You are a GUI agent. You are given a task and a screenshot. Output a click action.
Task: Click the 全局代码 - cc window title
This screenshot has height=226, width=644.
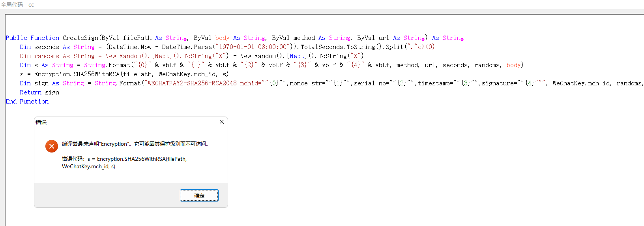coord(17,5)
